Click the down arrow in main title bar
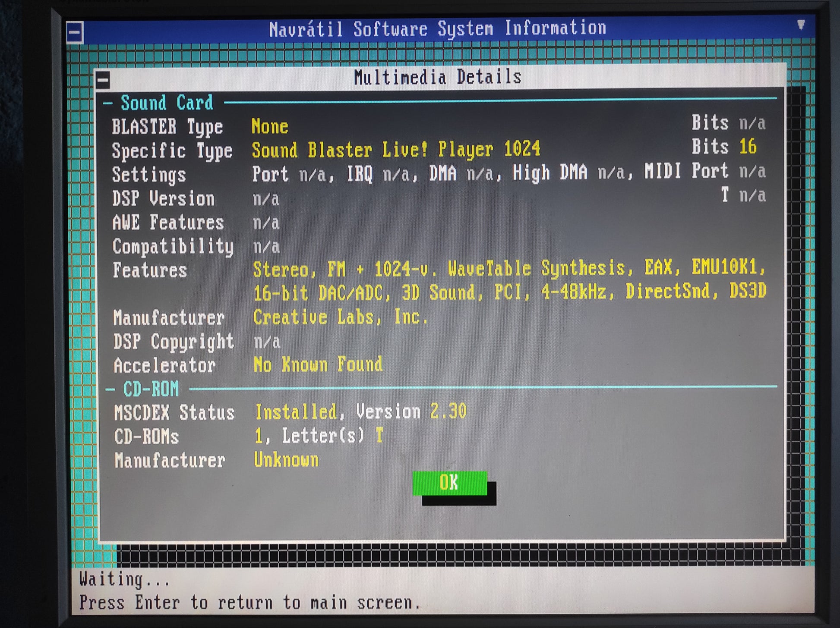Viewport: 840px width, 628px height. coord(801,25)
